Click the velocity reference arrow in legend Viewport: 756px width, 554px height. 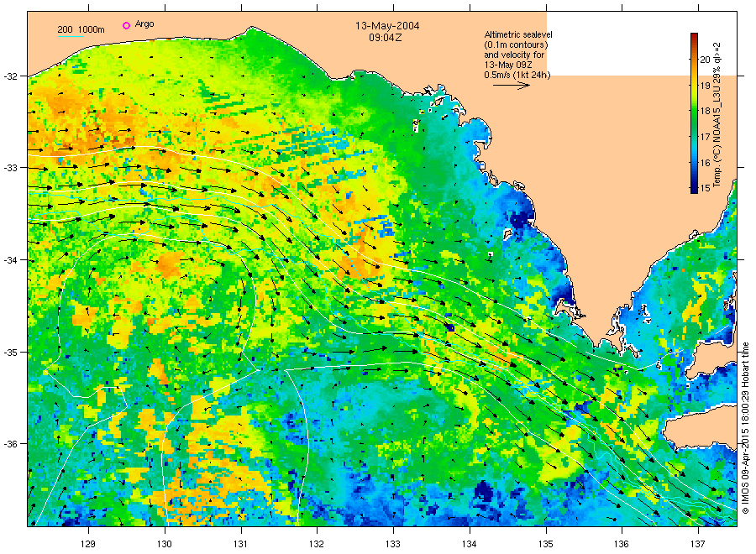[512, 86]
